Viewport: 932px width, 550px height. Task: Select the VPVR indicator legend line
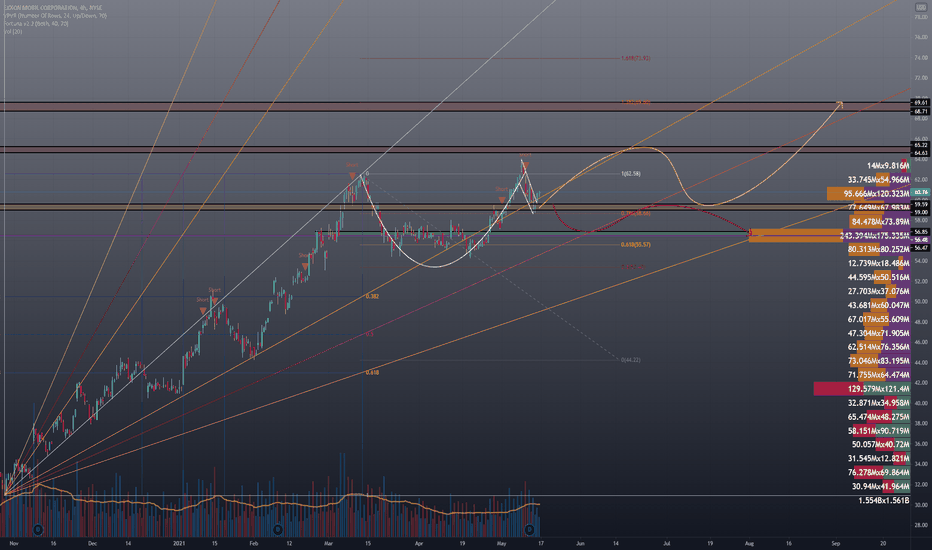[55, 15]
